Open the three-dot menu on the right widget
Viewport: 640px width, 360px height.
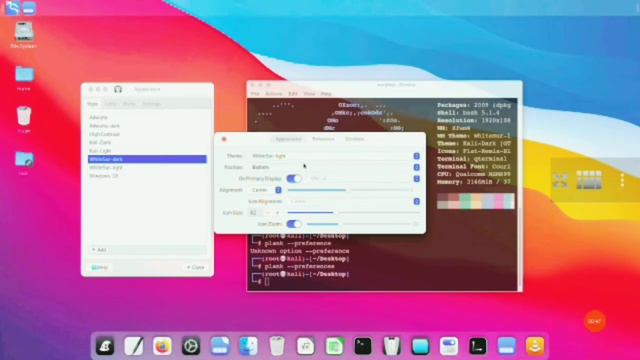(x=622, y=180)
